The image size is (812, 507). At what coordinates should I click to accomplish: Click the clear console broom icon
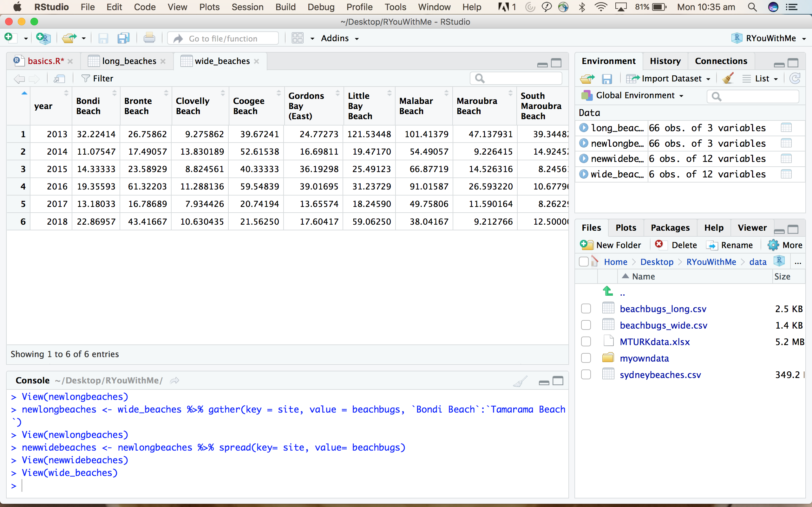[520, 381]
